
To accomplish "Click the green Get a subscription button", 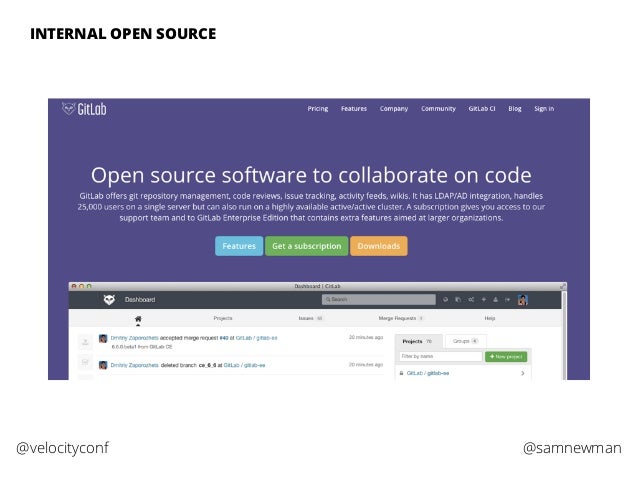I will pos(306,246).
